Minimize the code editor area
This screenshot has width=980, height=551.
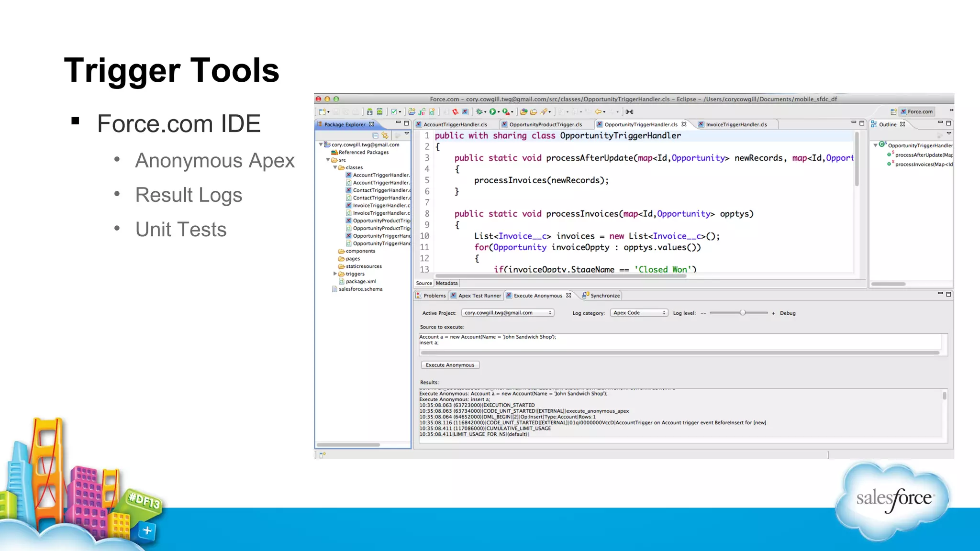pos(854,123)
